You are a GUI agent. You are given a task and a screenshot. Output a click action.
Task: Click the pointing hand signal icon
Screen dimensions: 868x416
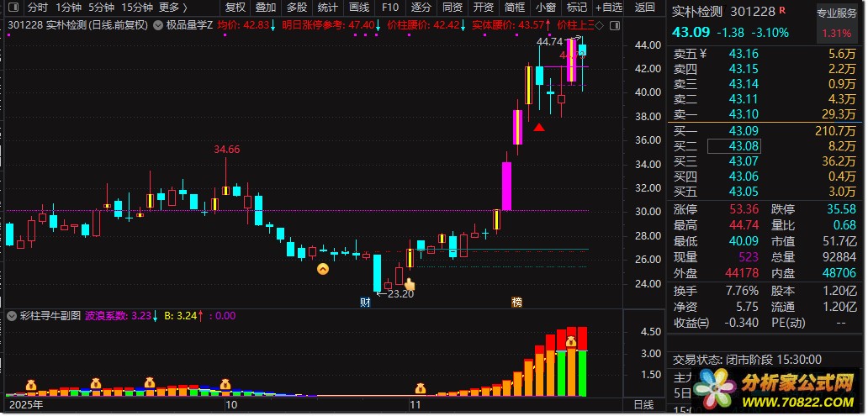tap(410, 284)
